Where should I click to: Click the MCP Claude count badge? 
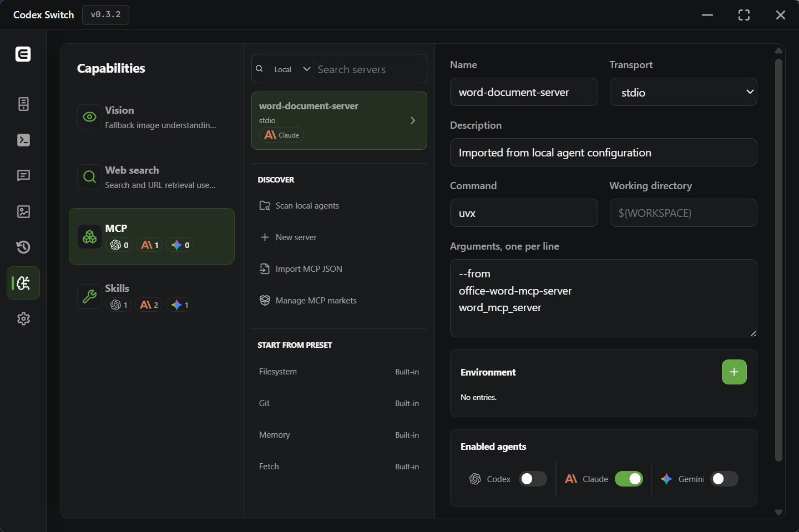(149, 245)
